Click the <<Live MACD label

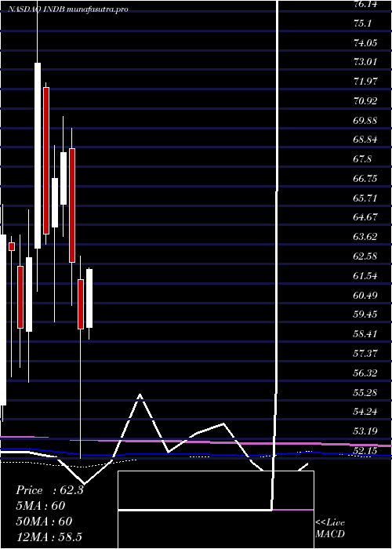coord(330,528)
